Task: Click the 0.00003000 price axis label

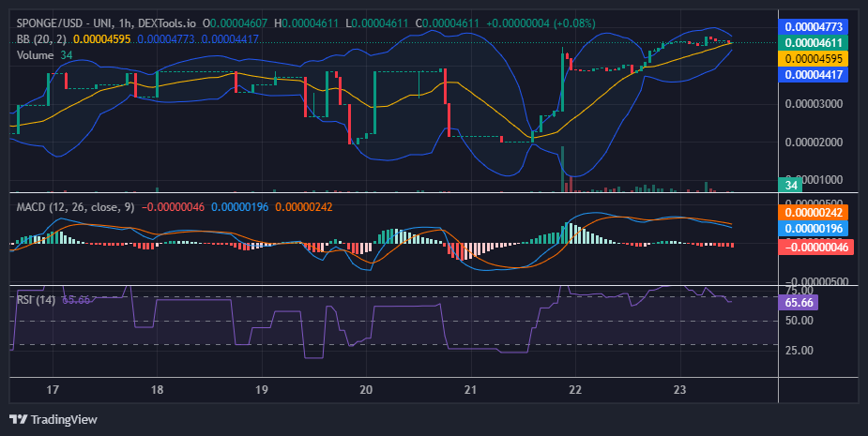Action: tap(814, 104)
